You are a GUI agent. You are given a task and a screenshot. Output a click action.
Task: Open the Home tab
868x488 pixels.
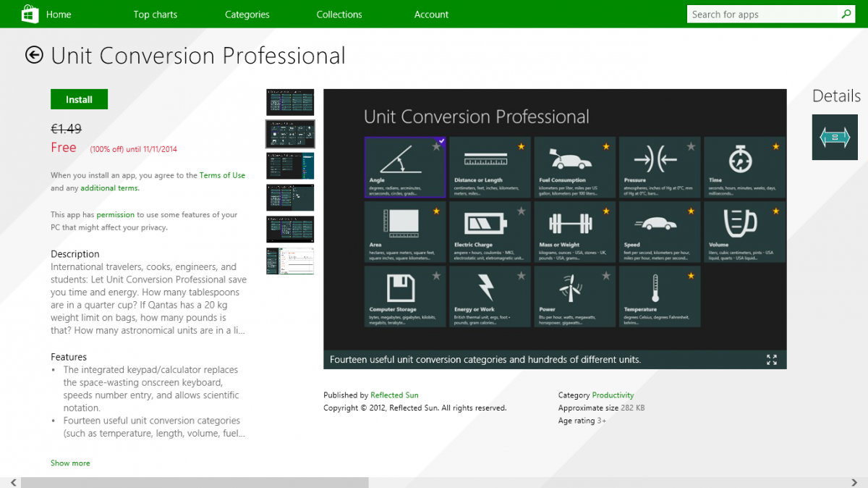point(59,14)
